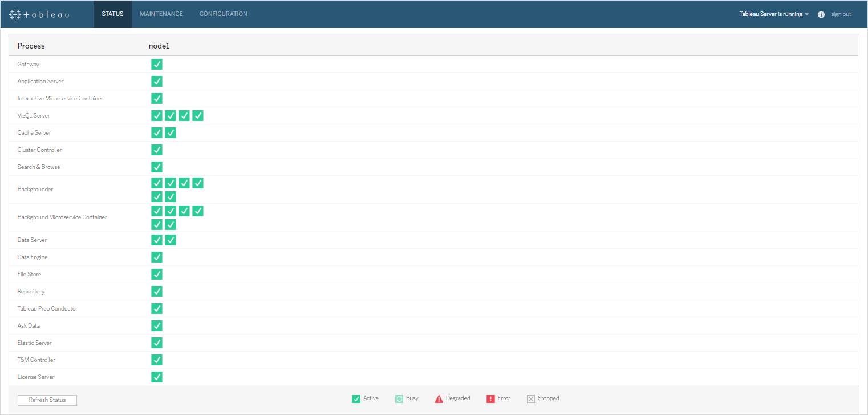Image resolution: width=868 pixels, height=415 pixels.
Task: Click the Gateway active status checkmark
Action: [x=157, y=64]
